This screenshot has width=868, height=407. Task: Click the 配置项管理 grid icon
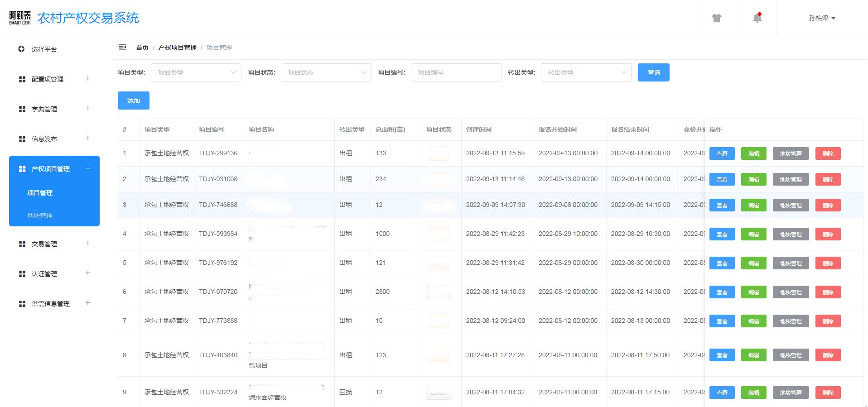tap(22, 79)
